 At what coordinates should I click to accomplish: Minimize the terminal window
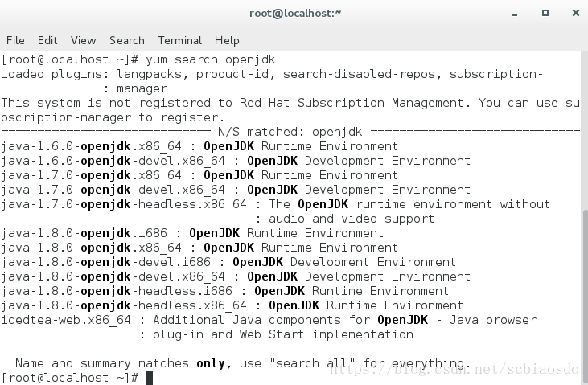click(515, 14)
